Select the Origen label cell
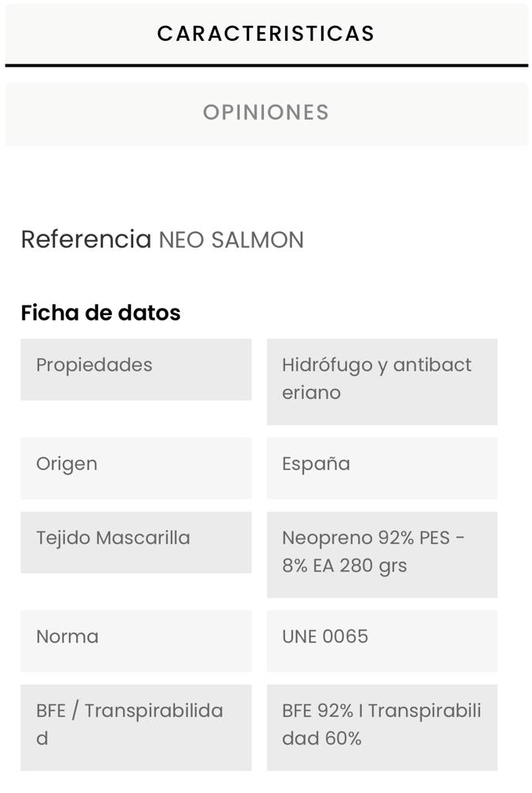Screen dimensions: 532x793 [136, 469]
